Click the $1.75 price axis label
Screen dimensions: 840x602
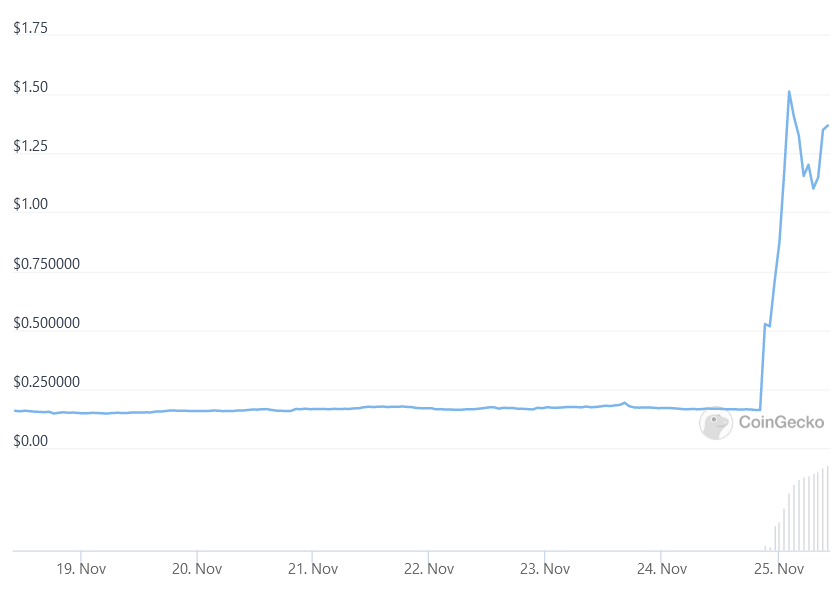click(31, 28)
